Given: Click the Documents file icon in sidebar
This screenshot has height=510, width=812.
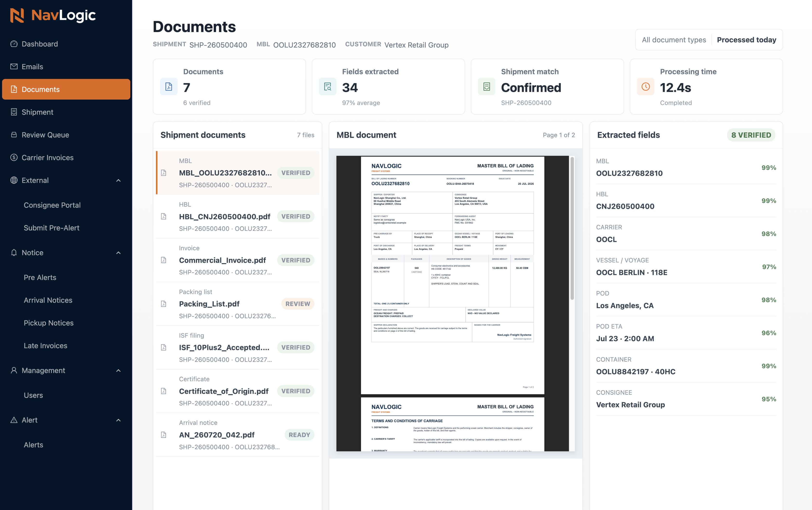Looking at the screenshot, I should coord(14,89).
